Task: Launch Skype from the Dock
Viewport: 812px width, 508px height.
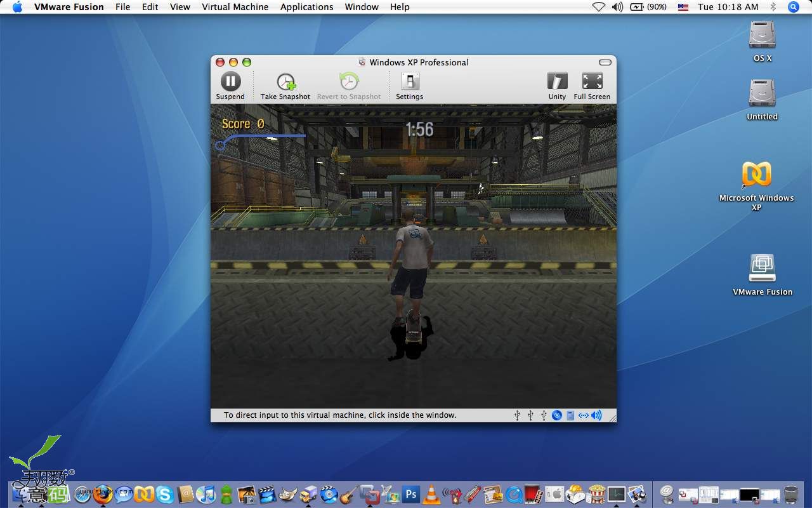Action: point(164,494)
